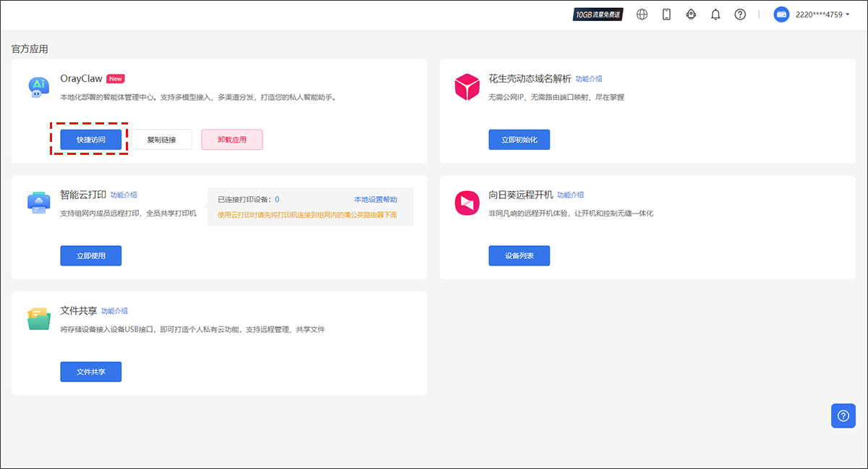Open 本地设置帮助 link
Viewport: 868px width, 469px height.
[375, 199]
